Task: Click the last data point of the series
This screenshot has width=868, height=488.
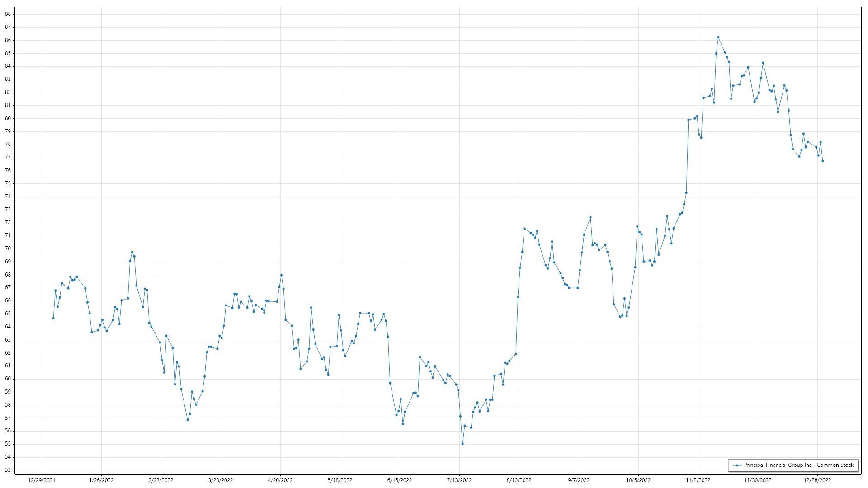Action: 823,161
